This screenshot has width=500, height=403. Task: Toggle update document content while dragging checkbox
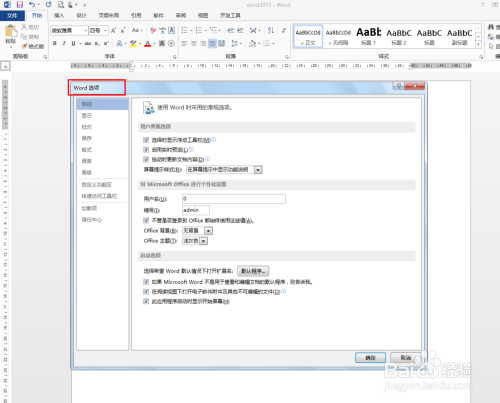point(146,159)
